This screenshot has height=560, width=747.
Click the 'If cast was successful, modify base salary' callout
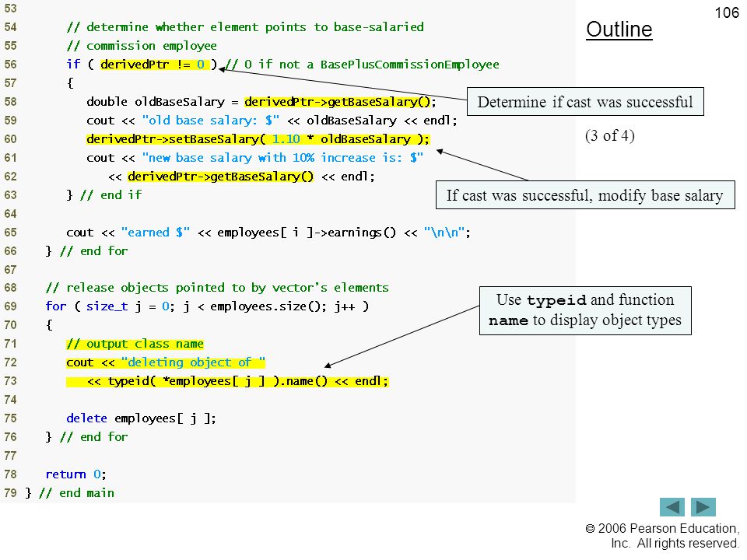[585, 194]
